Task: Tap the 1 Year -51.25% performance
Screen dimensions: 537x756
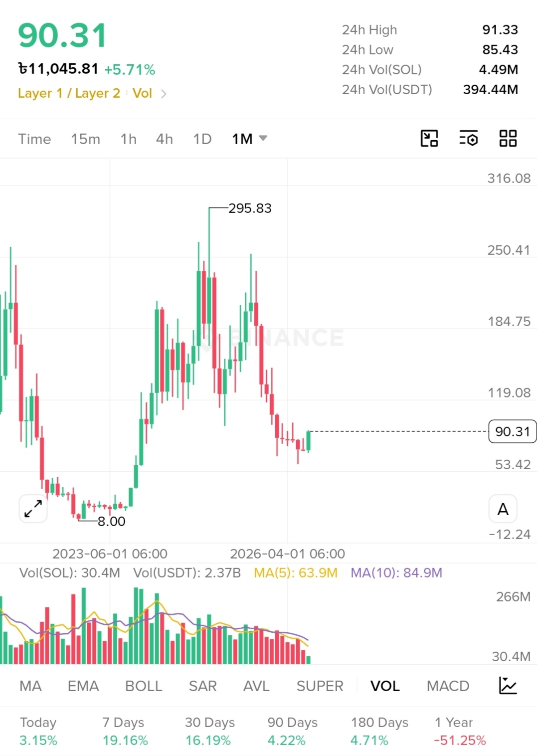Action: click(459, 731)
